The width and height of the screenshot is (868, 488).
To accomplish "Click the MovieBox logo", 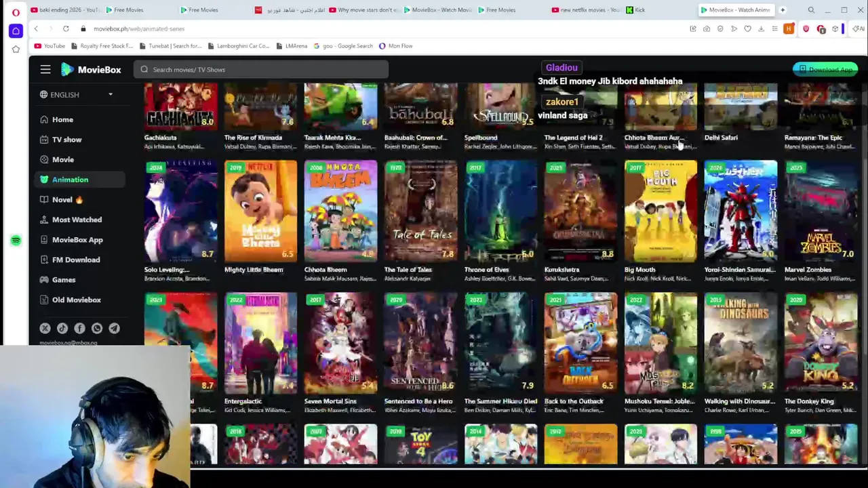I will point(91,69).
